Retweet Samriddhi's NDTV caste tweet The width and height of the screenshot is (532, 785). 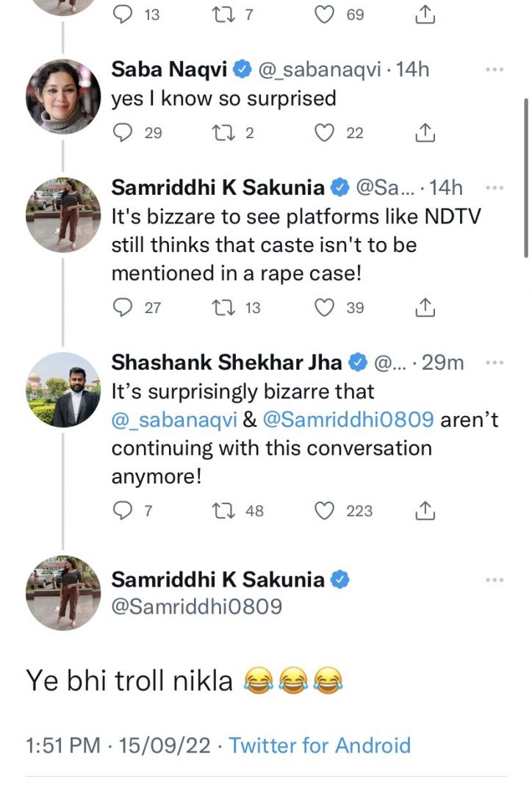pos(220,307)
